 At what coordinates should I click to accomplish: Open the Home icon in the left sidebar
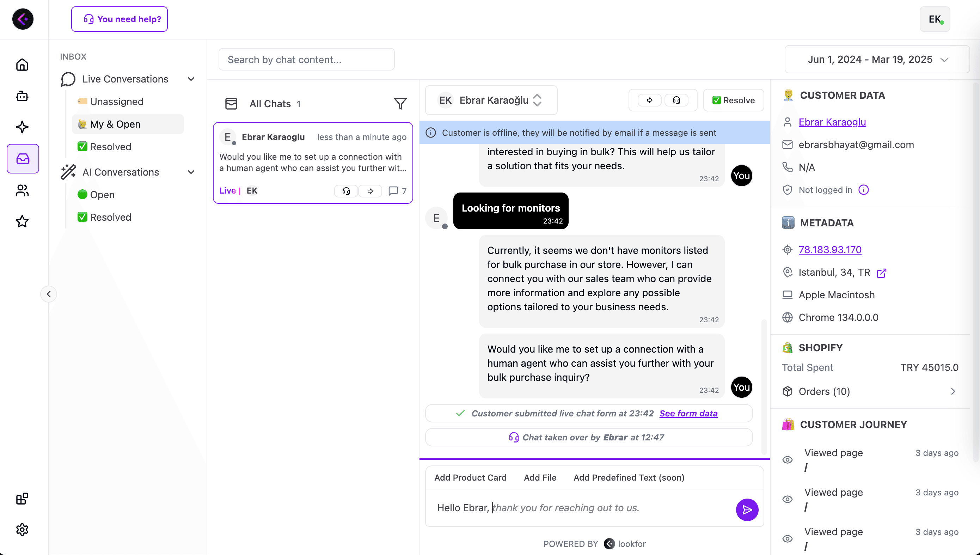[23, 65]
